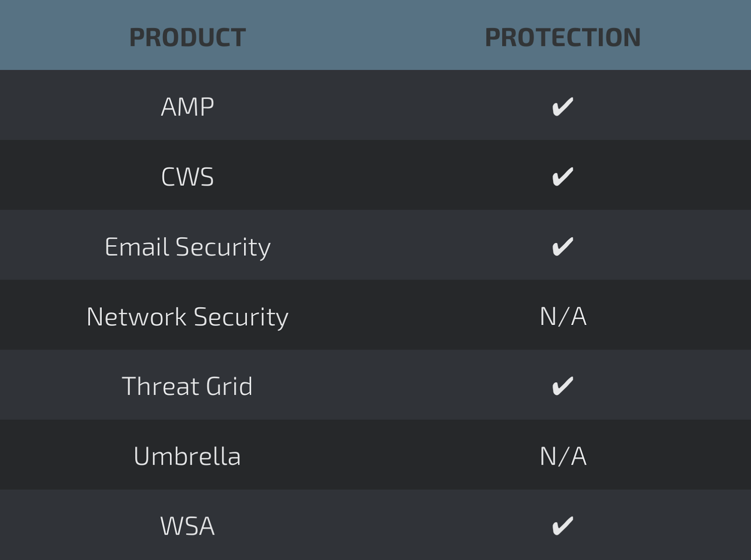Screen dimensions: 751x560
Task: Click the CWS protection checkmark
Action: click(562, 176)
